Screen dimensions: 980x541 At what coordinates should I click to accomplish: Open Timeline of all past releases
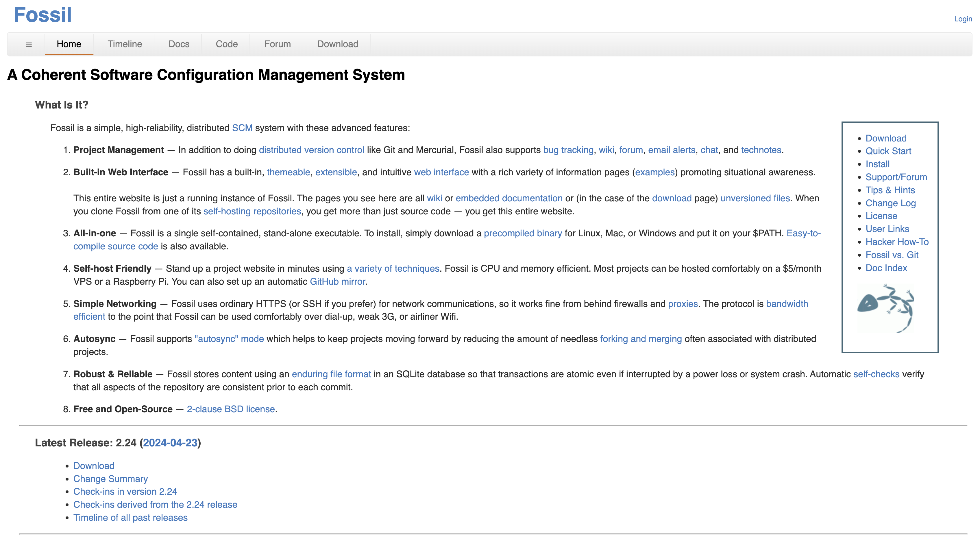[130, 517]
